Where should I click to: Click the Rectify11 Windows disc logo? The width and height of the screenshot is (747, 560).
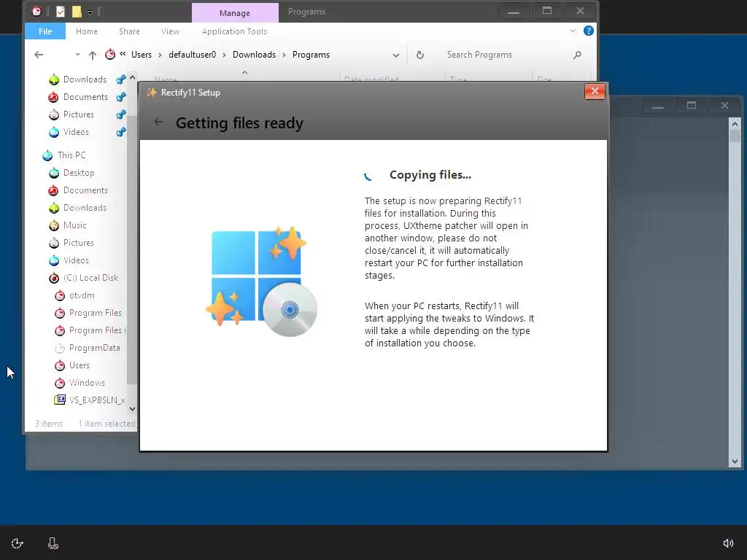click(x=261, y=282)
